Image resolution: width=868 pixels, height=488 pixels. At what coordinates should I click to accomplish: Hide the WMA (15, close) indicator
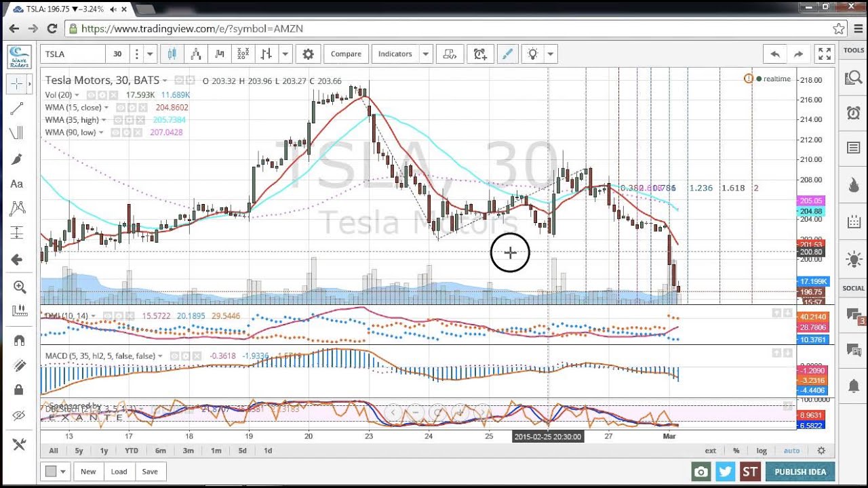click(x=120, y=108)
